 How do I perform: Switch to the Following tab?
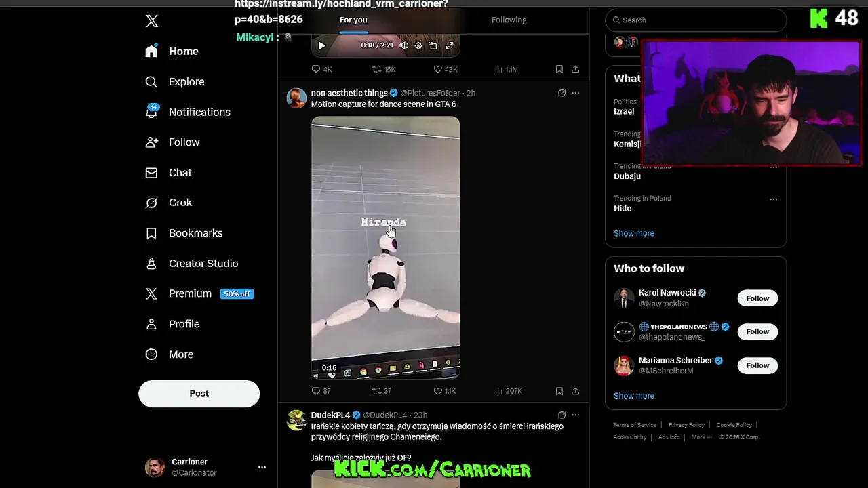pos(509,20)
